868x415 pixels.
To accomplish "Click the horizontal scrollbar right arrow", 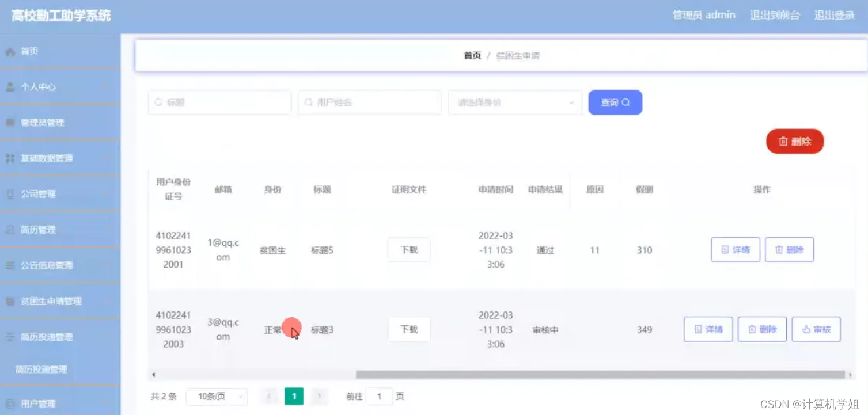I will [850, 375].
